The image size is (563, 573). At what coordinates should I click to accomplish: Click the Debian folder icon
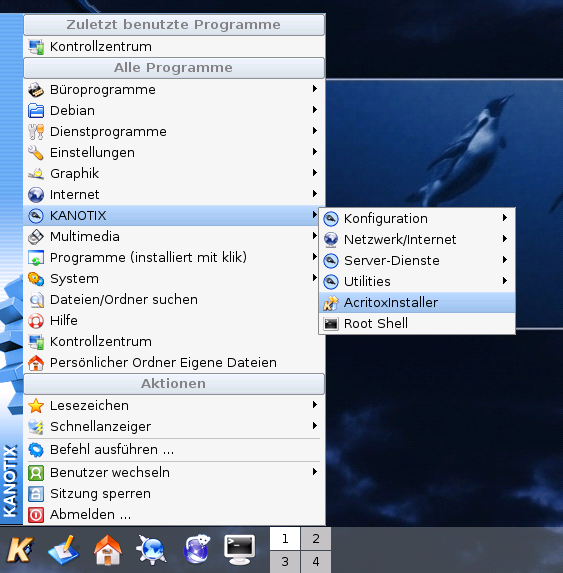[x=36, y=111]
